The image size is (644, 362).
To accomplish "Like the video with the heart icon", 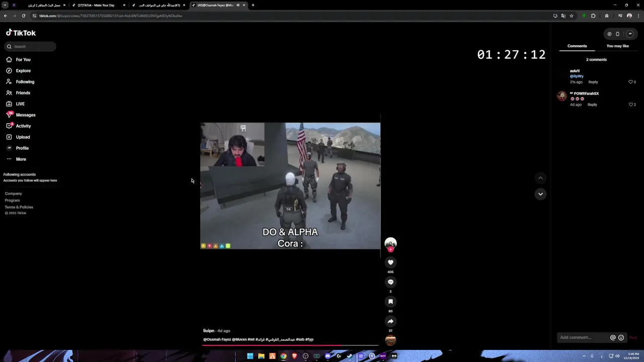I will (390, 262).
